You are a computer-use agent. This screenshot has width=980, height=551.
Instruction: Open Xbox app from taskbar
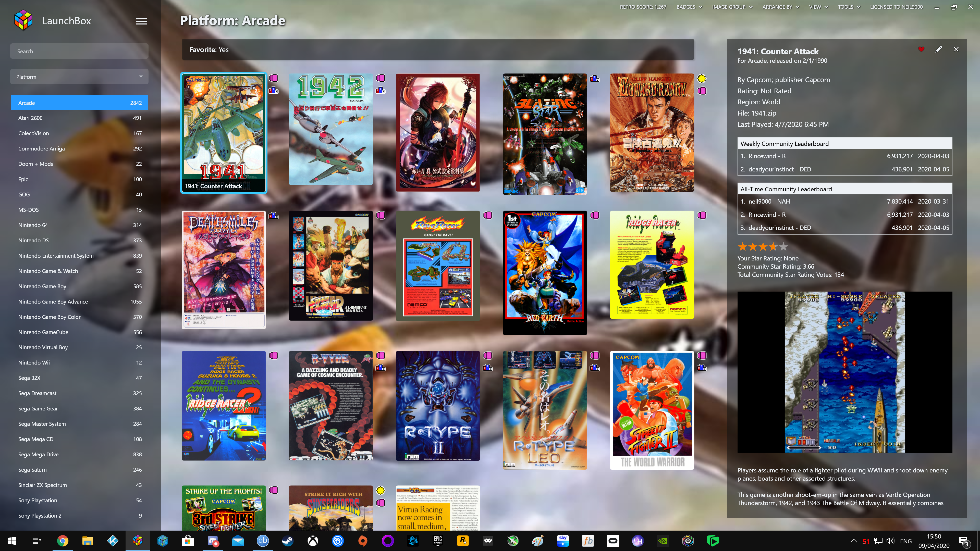point(313,541)
